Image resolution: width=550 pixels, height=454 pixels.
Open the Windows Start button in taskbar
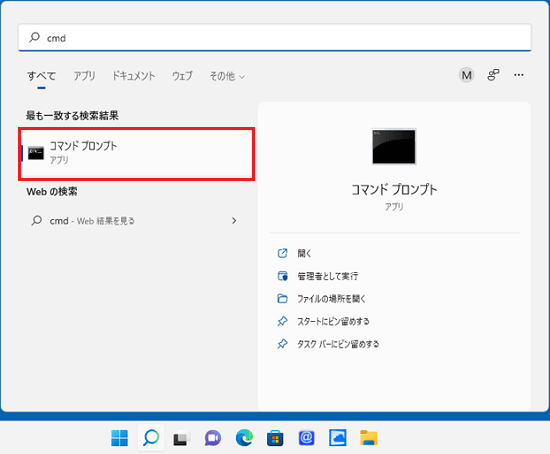pyautogui.click(x=120, y=438)
